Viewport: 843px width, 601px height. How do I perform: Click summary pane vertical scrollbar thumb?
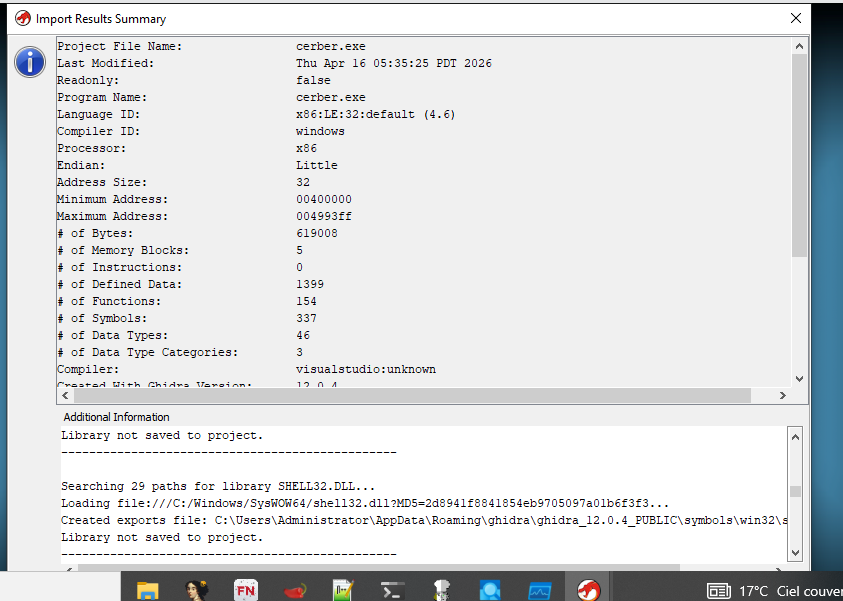click(799, 155)
